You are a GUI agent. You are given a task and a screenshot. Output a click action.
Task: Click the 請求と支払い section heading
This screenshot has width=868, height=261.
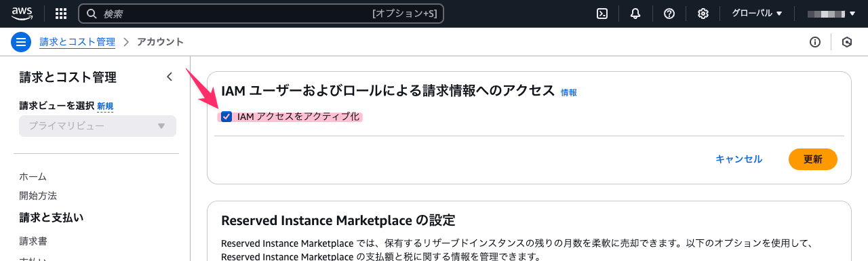click(52, 218)
